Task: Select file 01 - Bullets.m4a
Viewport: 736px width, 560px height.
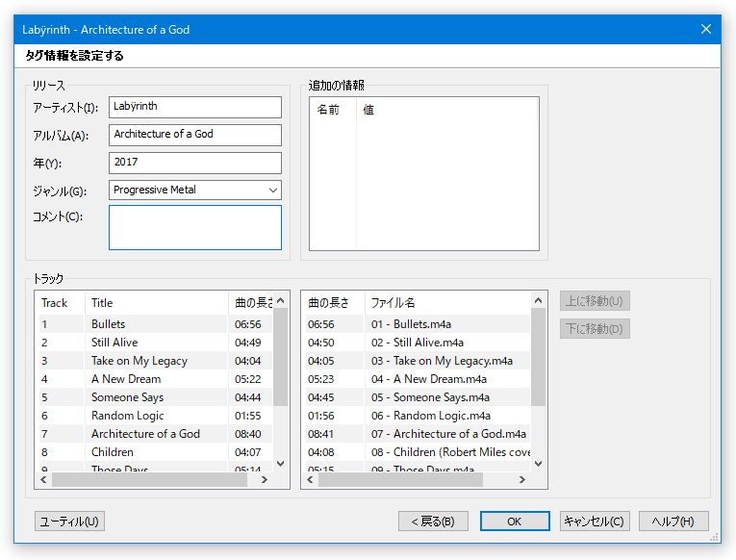Action: [x=418, y=324]
